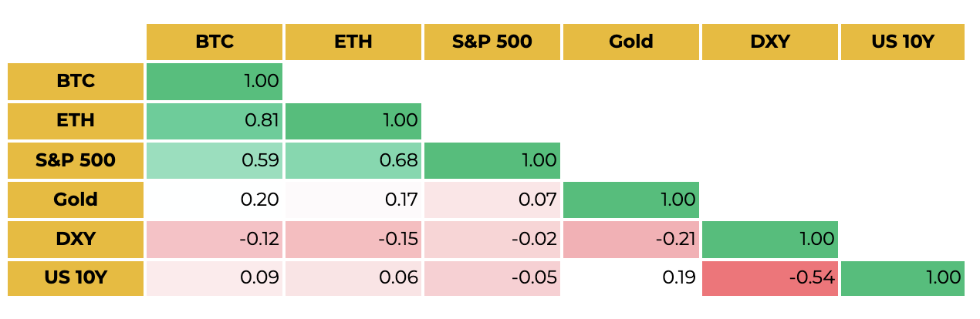This screenshot has height=319, width=980.
Task: Click the BTC column header
Action: (x=215, y=42)
